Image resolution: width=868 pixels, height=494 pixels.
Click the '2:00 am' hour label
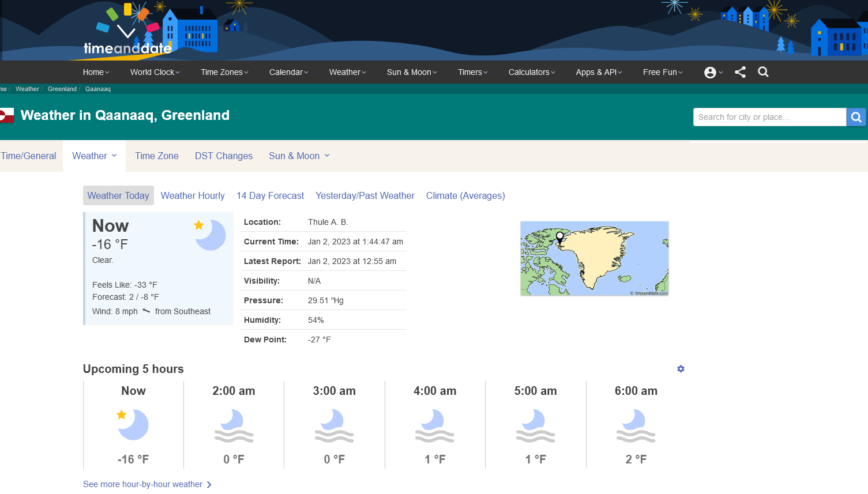[x=234, y=391]
